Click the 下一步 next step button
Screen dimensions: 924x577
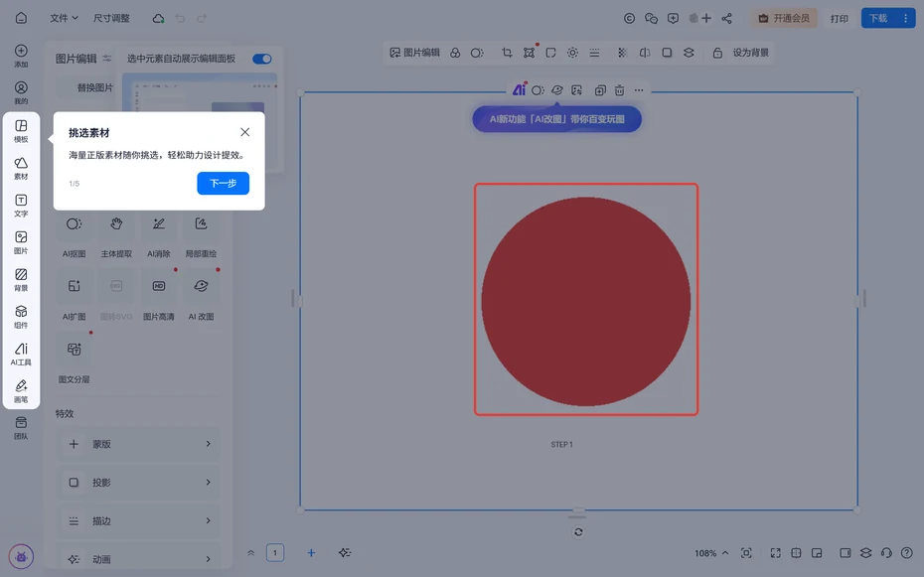[x=224, y=183]
